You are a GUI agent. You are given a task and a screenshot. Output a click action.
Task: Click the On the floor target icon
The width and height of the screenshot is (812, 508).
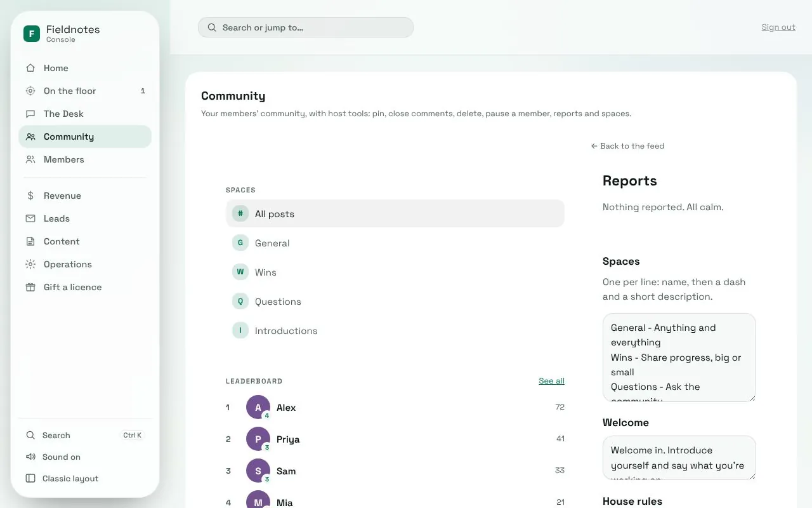click(x=30, y=91)
